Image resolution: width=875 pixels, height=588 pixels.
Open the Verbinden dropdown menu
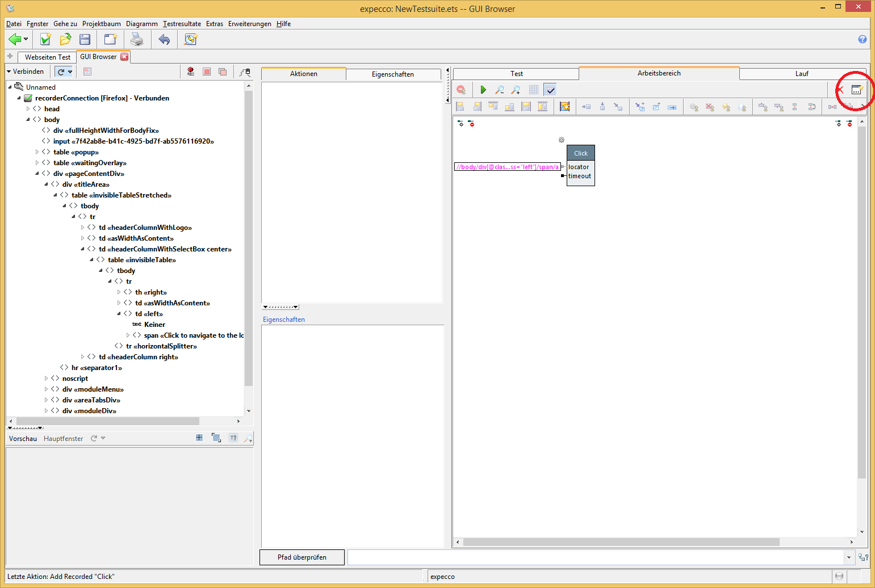coord(25,72)
